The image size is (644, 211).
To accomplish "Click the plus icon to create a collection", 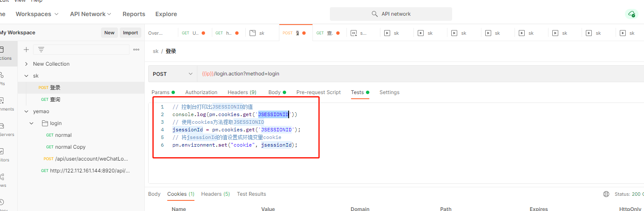I will coord(26,50).
